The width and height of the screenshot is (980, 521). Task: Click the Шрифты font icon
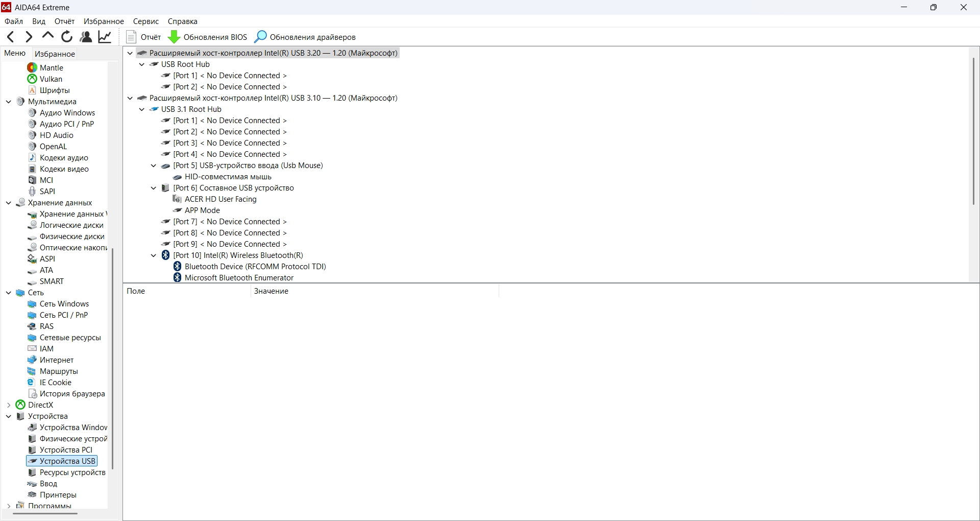pos(32,90)
